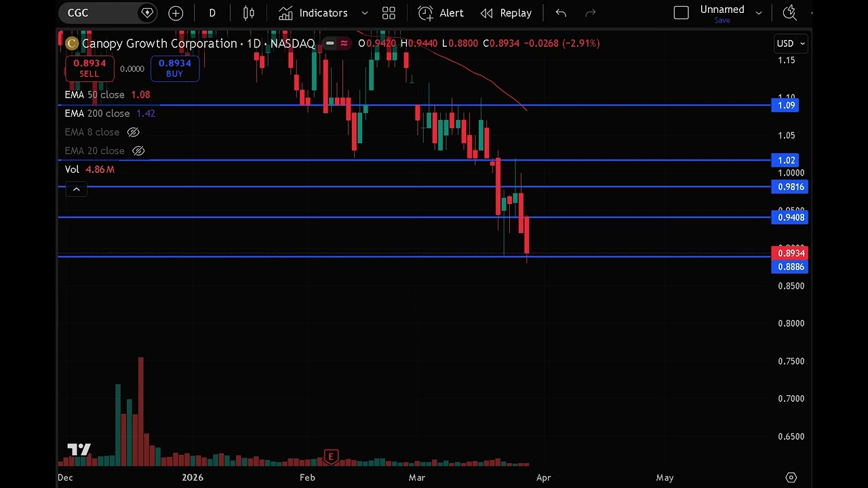Viewport: 868px width, 488px height.
Task: Start bar Replay mode
Action: [506, 13]
